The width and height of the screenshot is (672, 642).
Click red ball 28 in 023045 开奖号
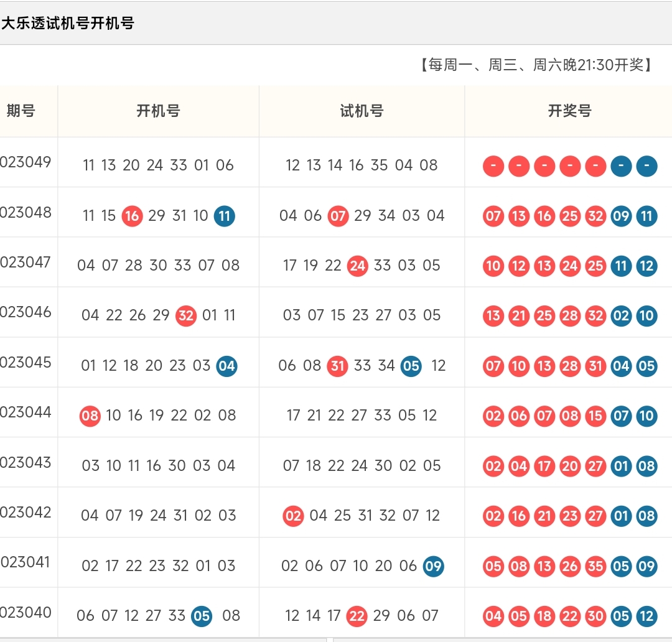point(570,366)
